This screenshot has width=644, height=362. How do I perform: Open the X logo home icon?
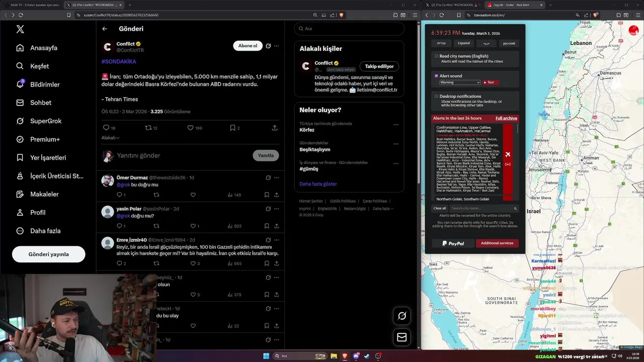20,29
